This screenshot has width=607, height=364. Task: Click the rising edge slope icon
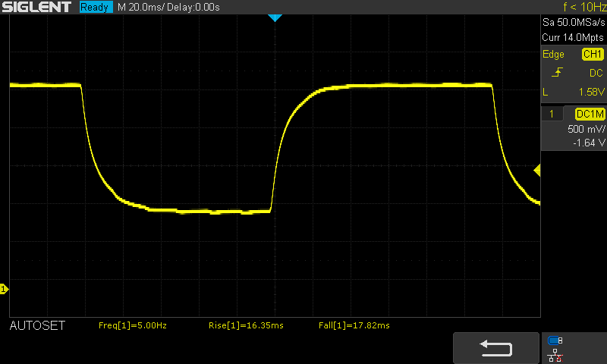click(x=558, y=73)
